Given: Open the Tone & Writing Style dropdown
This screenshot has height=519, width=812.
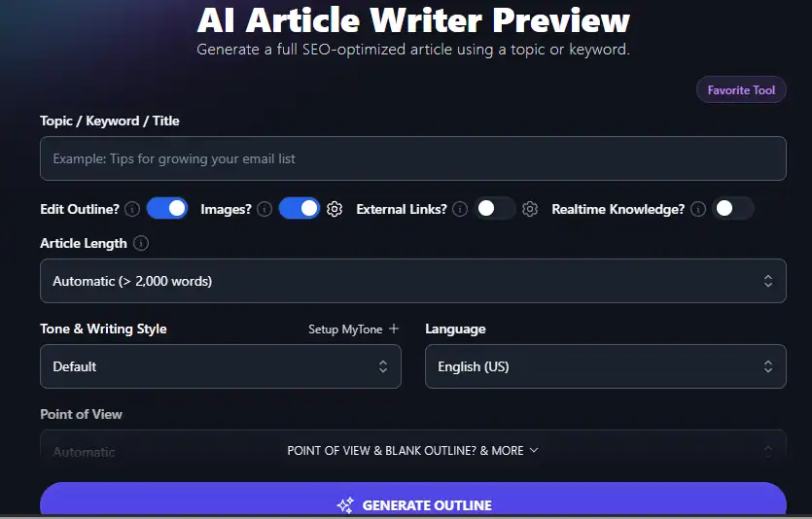Looking at the screenshot, I should tap(221, 366).
